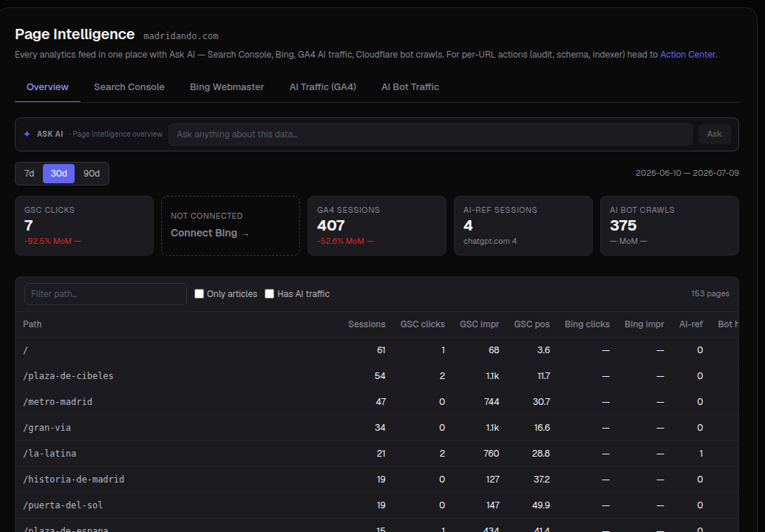Image resolution: width=765 pixels, height=532 pixels.
Task: Select the /metro-madrid path row
Action: (377, 402)
